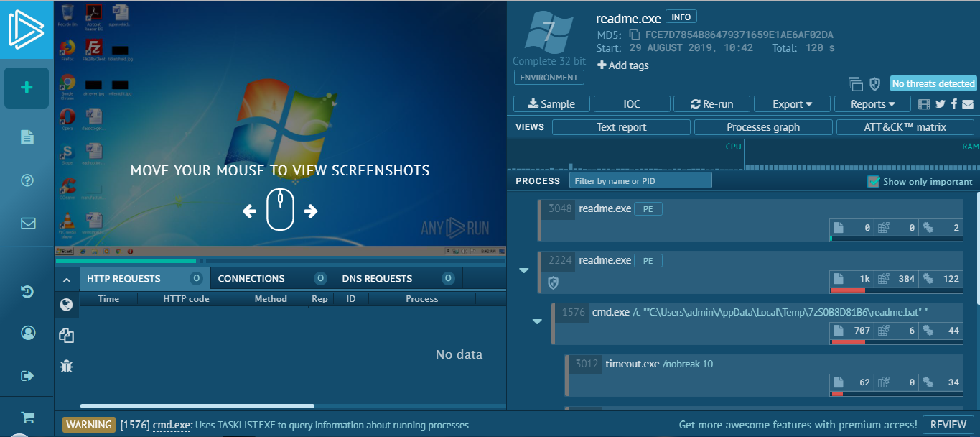Click the cmd.exe link in warning bar

[x=172, y=425]
